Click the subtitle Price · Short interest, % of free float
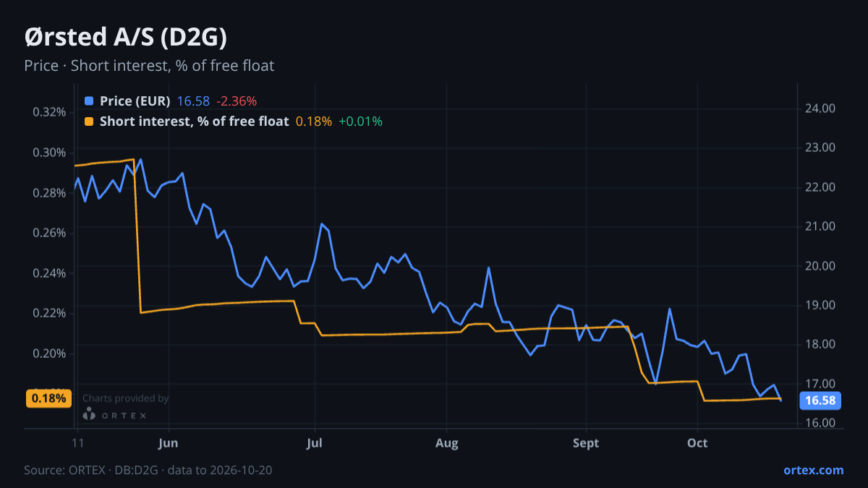Viewport: 868px width, 488px height. pyautogui.click(x=149, y=66)
